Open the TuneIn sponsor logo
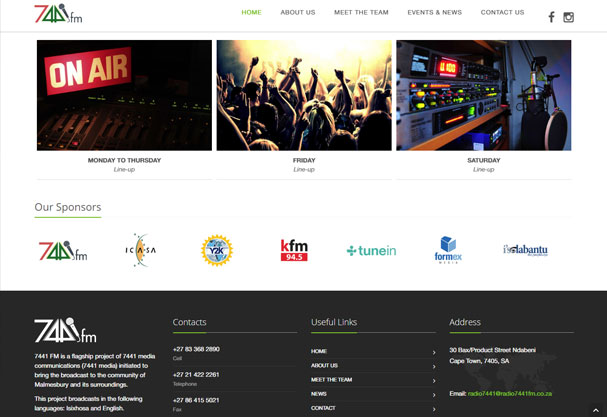607x417 pixels. pyautogui.click(x=371, y=251)
